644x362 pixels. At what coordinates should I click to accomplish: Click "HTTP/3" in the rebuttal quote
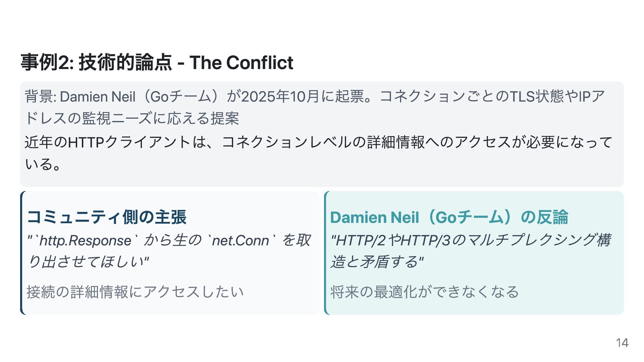[425, 241]
